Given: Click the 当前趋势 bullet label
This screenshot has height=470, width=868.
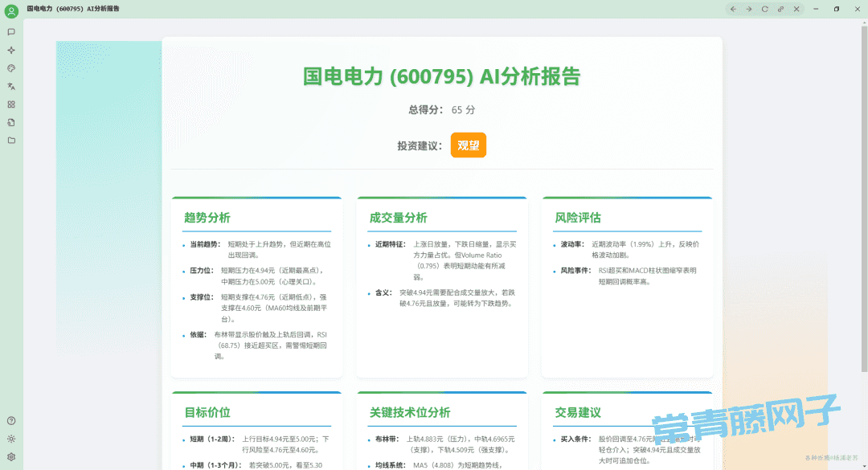Looking at the screenshot, I should 205,244.
